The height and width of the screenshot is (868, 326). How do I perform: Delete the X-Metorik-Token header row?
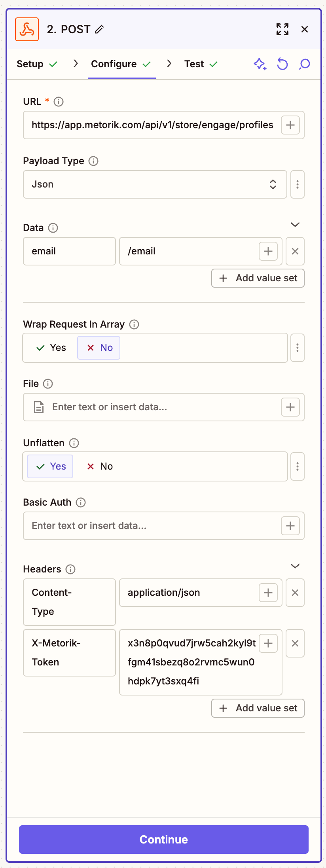tap(295, 643)
